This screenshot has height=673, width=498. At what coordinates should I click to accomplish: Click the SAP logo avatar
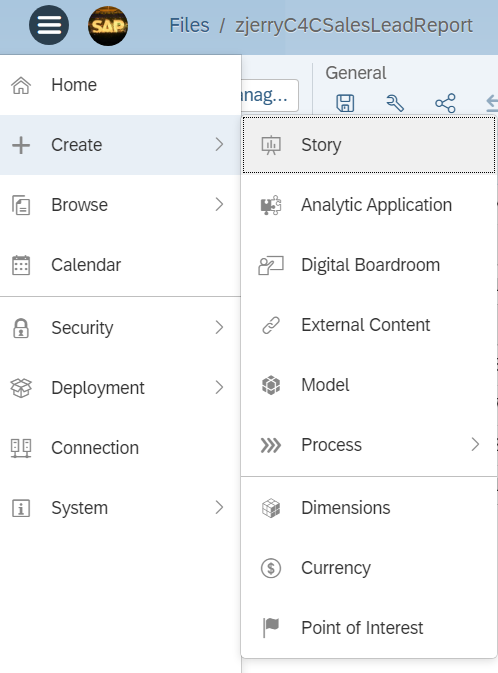(108, 26)
